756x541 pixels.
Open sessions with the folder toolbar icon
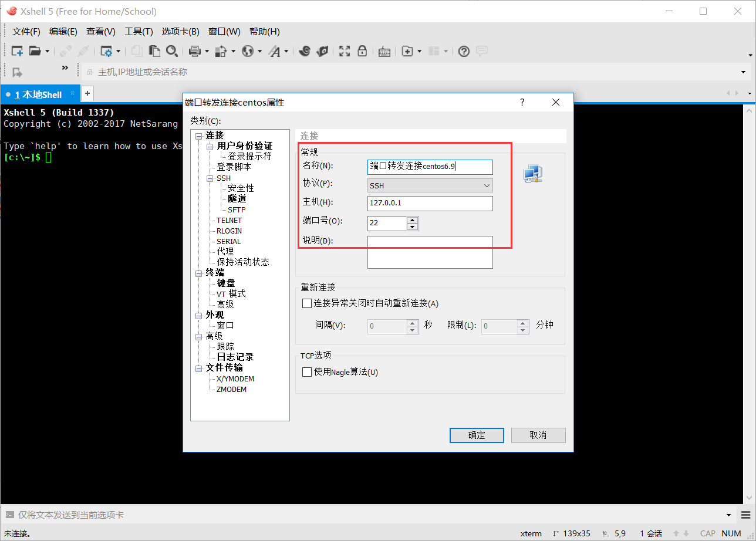click(x=35, y=51)
